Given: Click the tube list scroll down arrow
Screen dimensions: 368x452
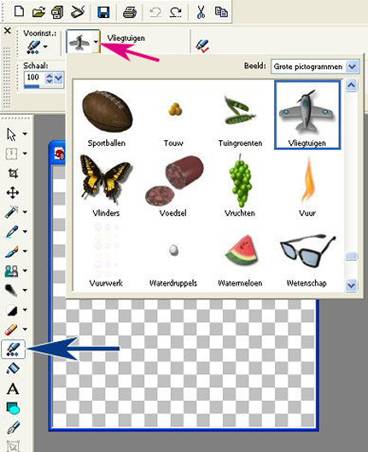Looking at the screenshot, I should pyautogui.click(x=351, y=286).
